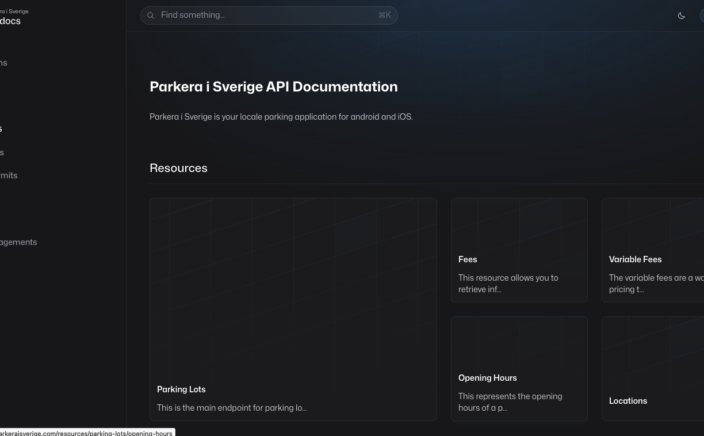
Task: Click the Fees card description text
Action: coord(508,283)
